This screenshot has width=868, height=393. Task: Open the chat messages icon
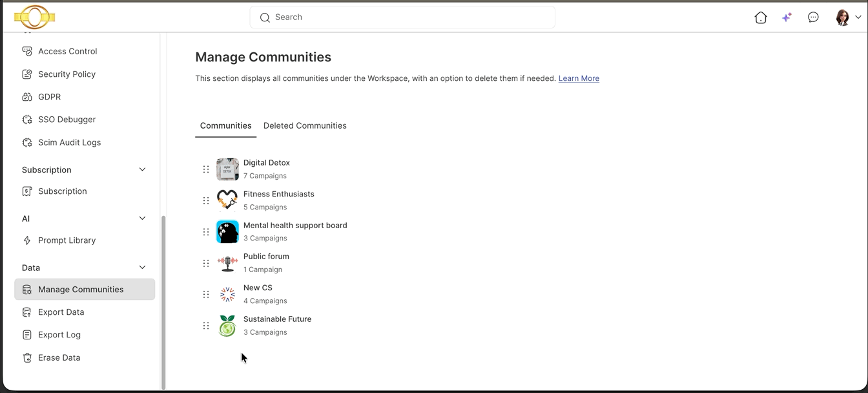click(x=813, y=17)
